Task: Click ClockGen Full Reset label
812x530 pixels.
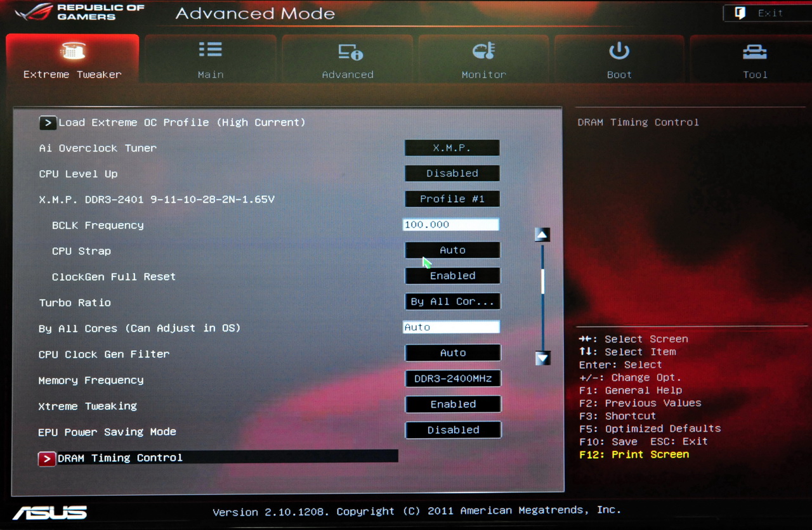Action: (x=114, y=277)
